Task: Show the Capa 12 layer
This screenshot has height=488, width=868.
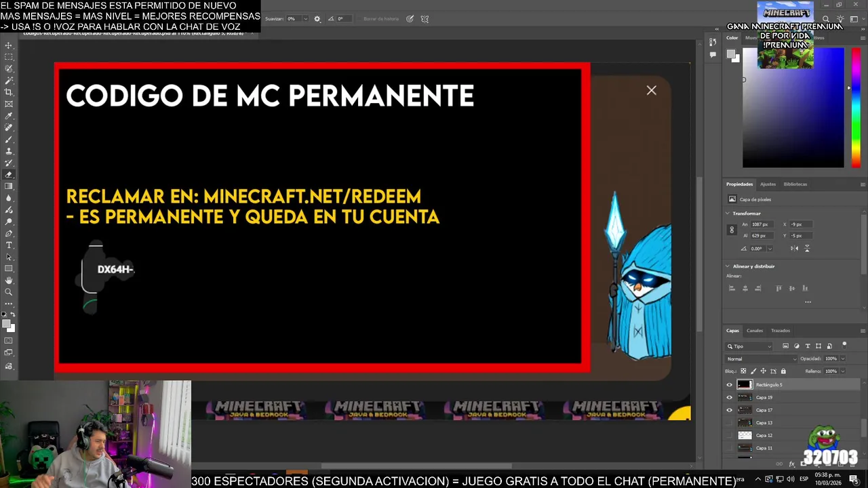Action: 730,435
